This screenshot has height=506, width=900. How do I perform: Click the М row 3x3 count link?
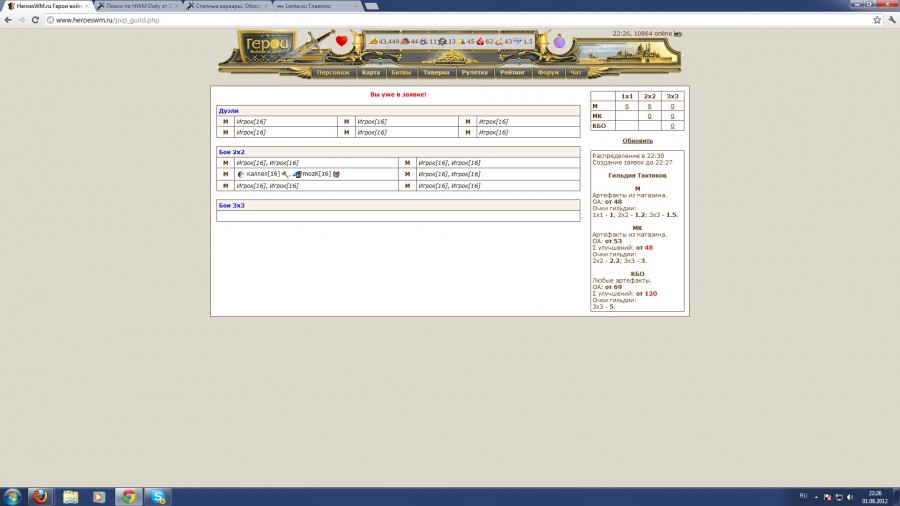click(x=672, y=106)
